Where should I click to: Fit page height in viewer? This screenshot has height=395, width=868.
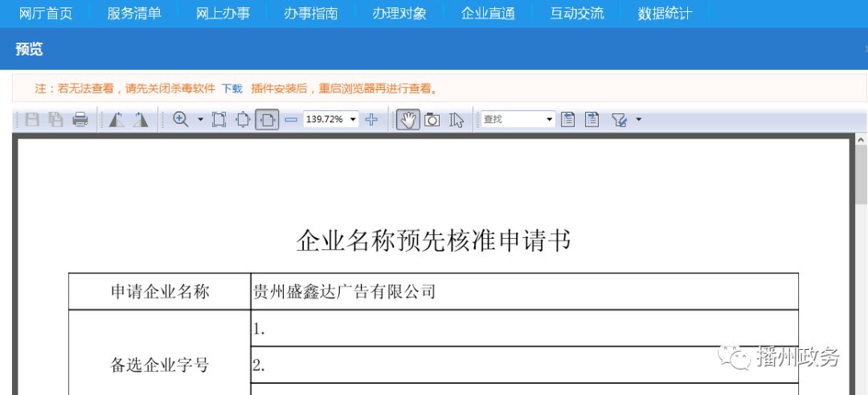[243, 120]
